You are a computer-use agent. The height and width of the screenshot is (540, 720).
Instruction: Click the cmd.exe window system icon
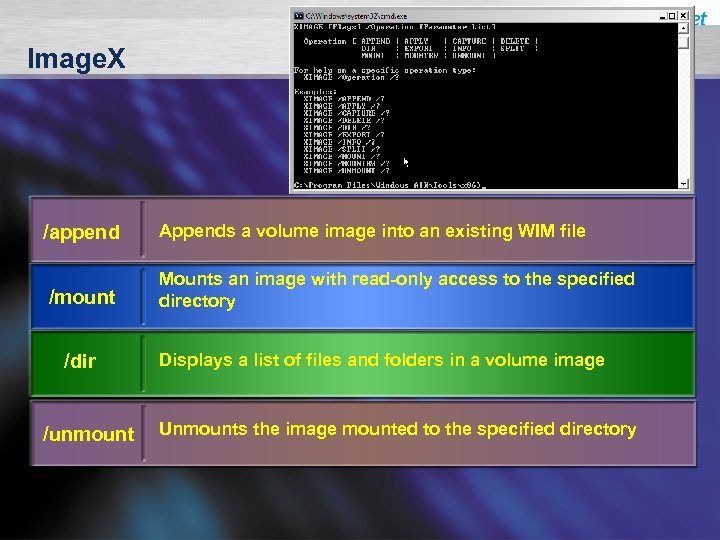299,16
